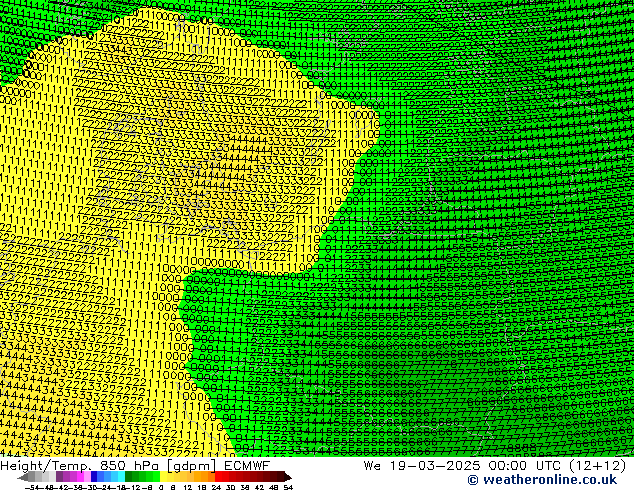Click the dark blue legend swatch above the -30 label
This screenshot has height=490, width=634.
(94, 476)
